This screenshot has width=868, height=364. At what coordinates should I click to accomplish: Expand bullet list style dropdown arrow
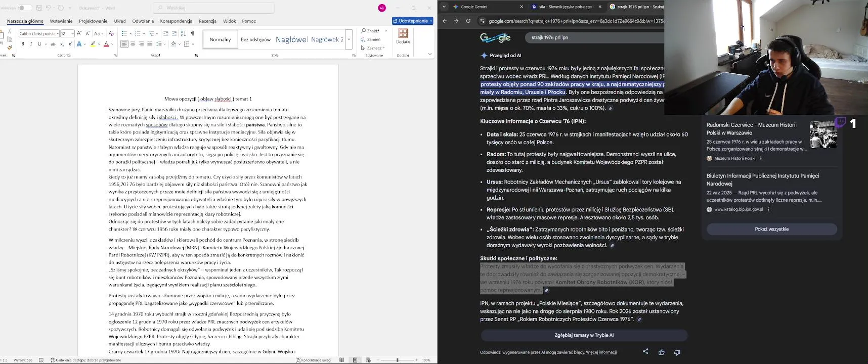click(x=129, y=33)
